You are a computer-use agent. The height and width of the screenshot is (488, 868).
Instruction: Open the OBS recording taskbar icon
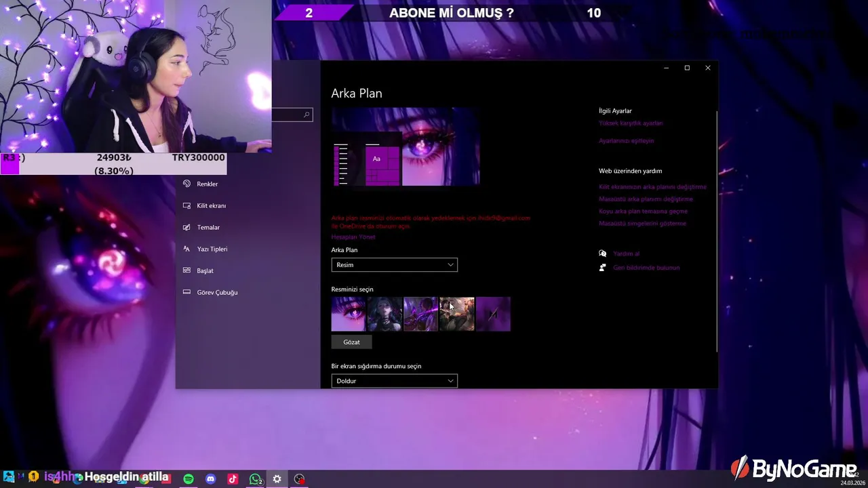pos(299,479)
